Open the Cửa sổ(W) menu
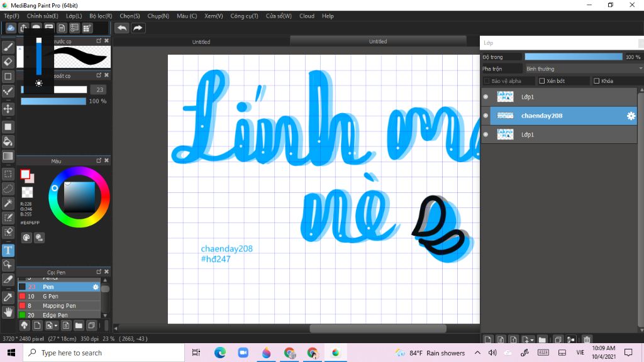Screen dimensions: 644x362 click(x=279, y=16)
